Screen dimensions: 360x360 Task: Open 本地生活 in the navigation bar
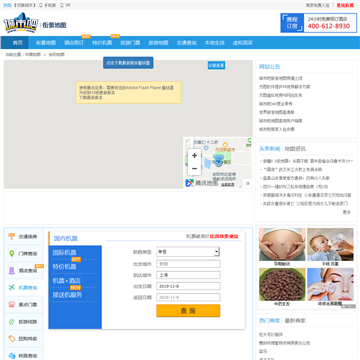[215, 43]
